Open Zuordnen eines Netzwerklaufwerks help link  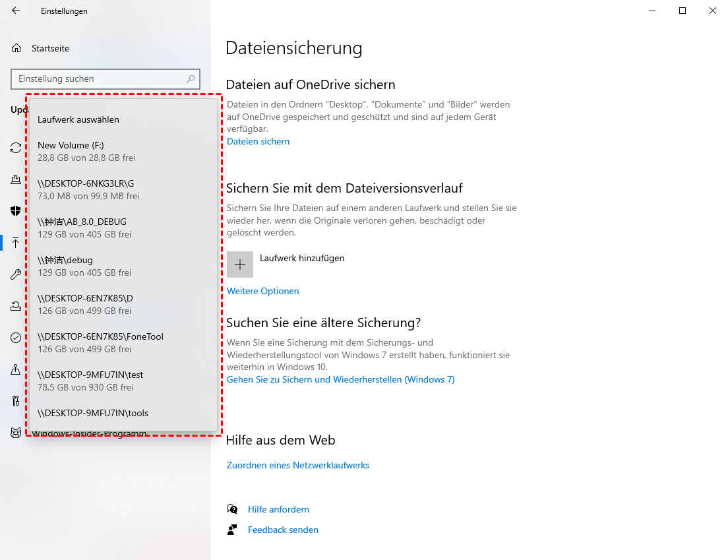[297, 465]
